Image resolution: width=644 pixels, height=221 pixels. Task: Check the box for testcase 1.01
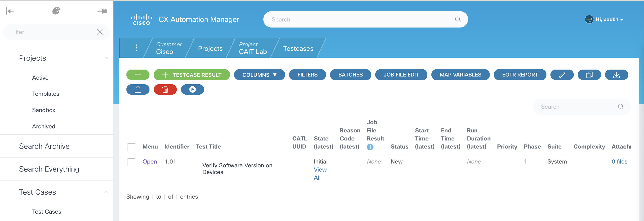coord(131,162)
